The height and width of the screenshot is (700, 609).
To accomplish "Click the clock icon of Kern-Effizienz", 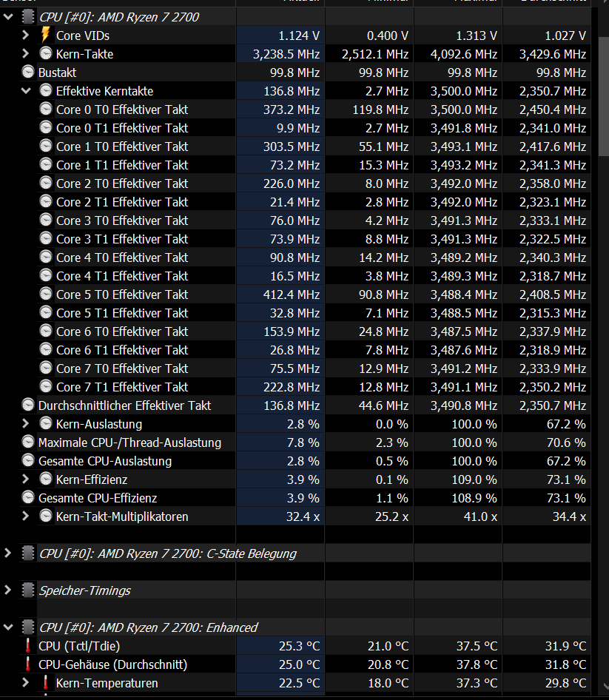I will pyautogui.click(x=46, y=479).
